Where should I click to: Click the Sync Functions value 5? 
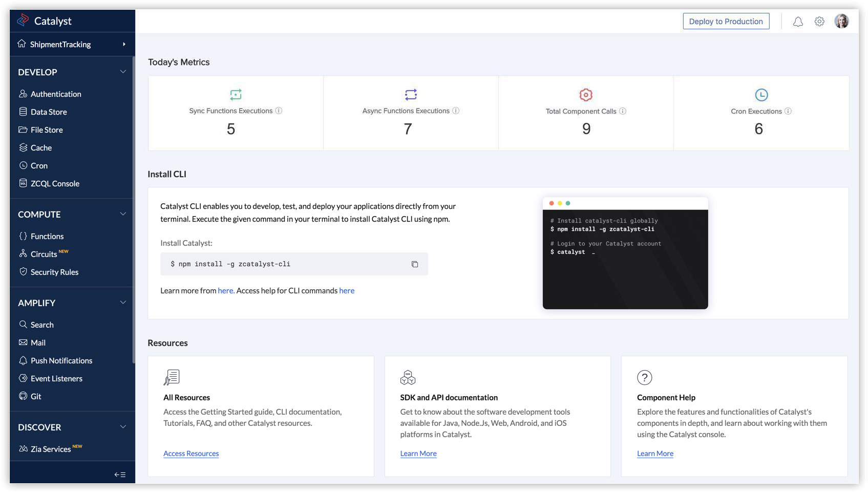point(231,129)
